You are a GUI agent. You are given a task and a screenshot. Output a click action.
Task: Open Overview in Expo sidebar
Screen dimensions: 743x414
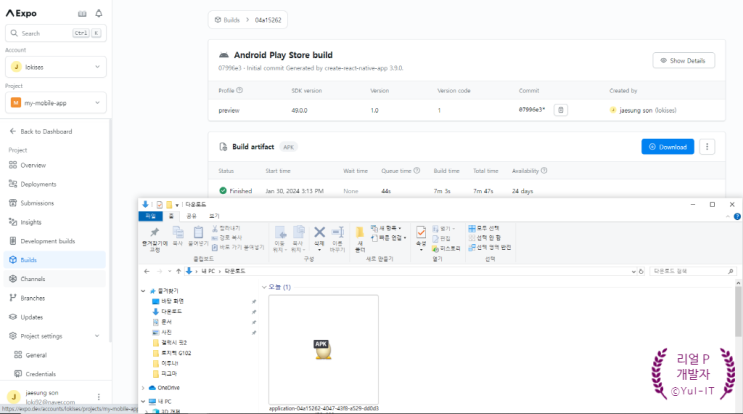click(27, 165)
